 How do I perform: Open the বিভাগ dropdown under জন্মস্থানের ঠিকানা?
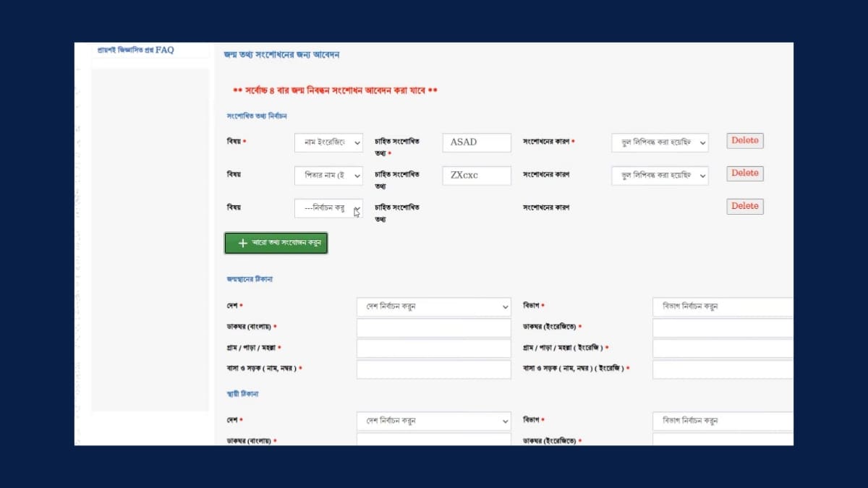click(723, 307)
